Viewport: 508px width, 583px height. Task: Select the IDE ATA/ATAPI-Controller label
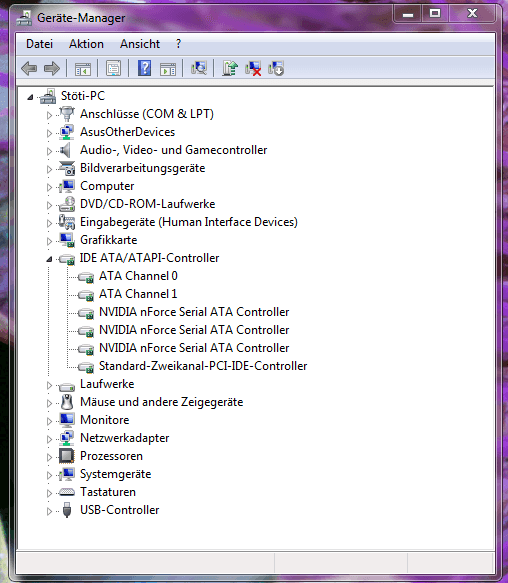pyautogui.click(x=149, y=258)
